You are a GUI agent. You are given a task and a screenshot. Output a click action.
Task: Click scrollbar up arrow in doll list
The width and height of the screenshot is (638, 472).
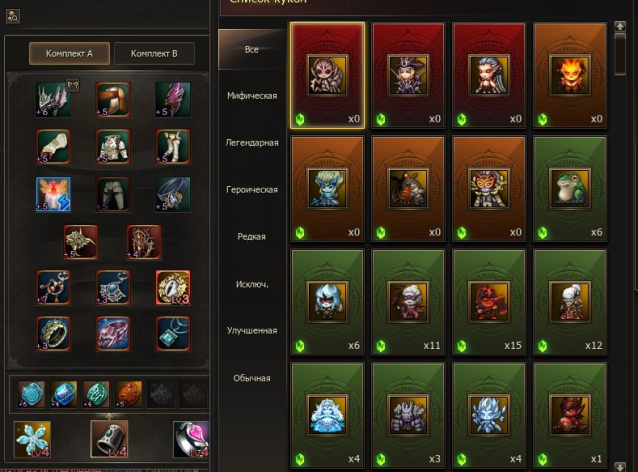[620, 27]
